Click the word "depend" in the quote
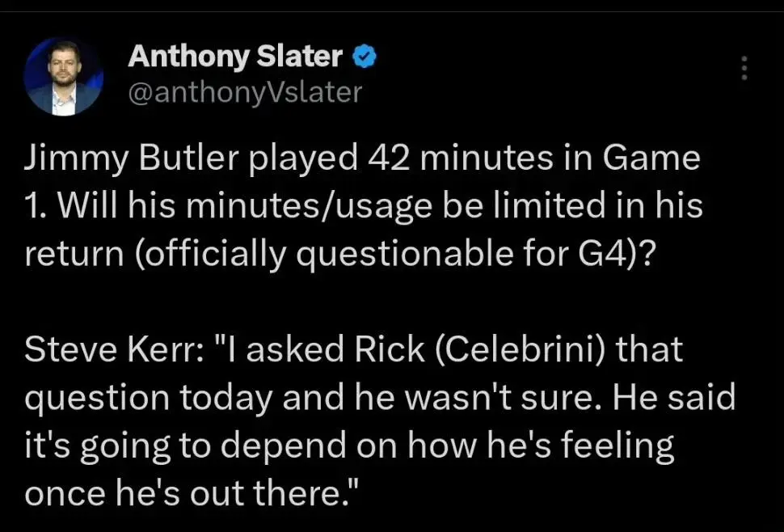The image size is (784, 532). tap(283, 447)
